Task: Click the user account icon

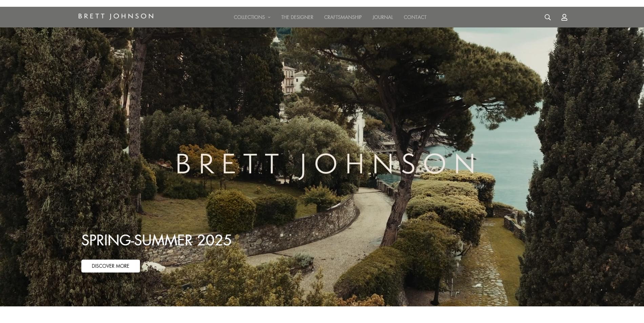Action: pos(564,17)
